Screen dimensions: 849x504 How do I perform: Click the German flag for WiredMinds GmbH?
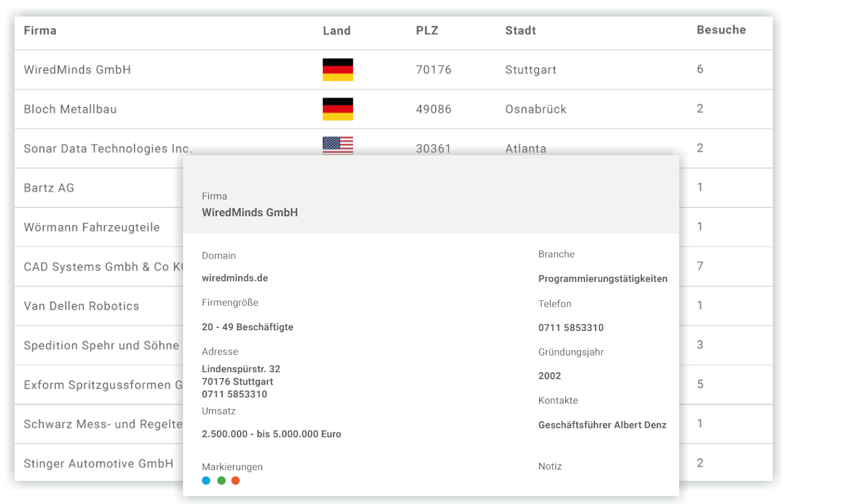338,70
